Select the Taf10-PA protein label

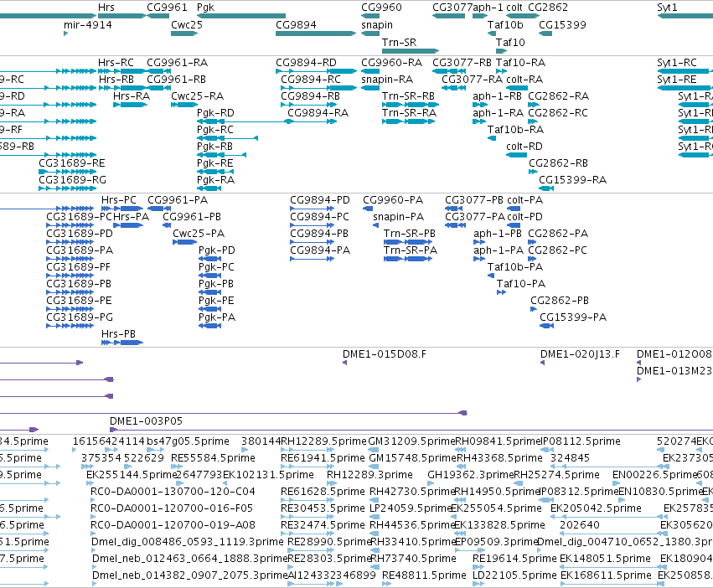(x=521, y=284)
